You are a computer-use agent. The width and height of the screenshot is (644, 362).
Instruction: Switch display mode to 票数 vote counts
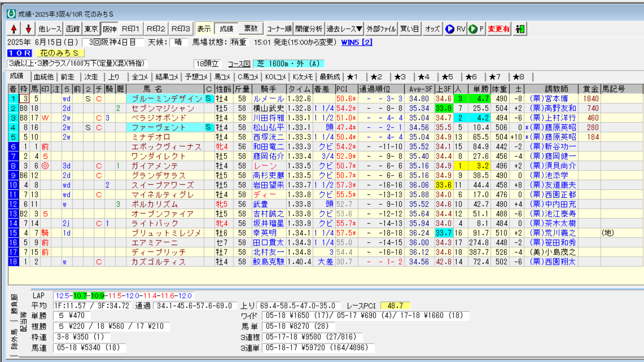tap(251, 29)
